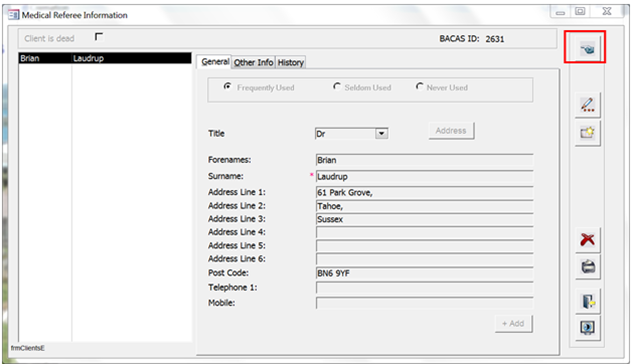631x364 pixels.
Task: Click the BACAS ID value 2631
Action: [495, 39]
